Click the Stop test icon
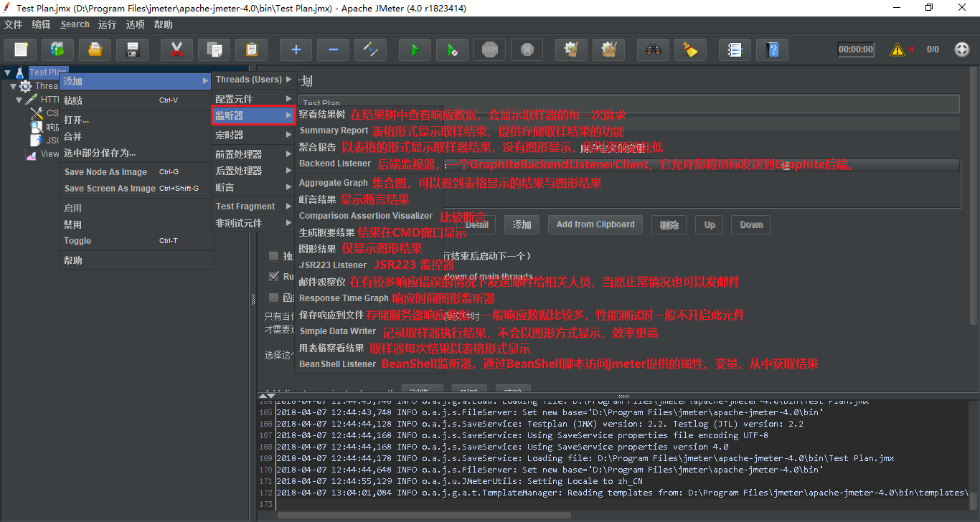Image resolution: width=980 pixels, height=522 pixels. tap(489, 49)
